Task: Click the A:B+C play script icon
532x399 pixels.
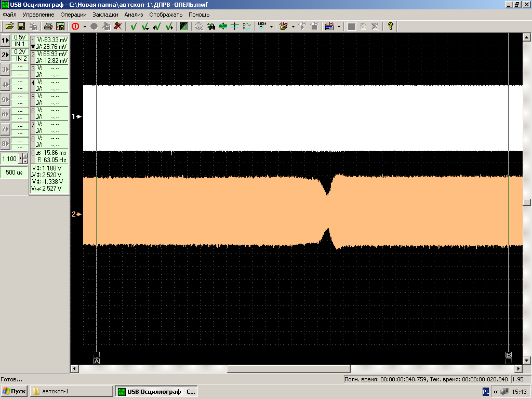Action: coord(302,26)
